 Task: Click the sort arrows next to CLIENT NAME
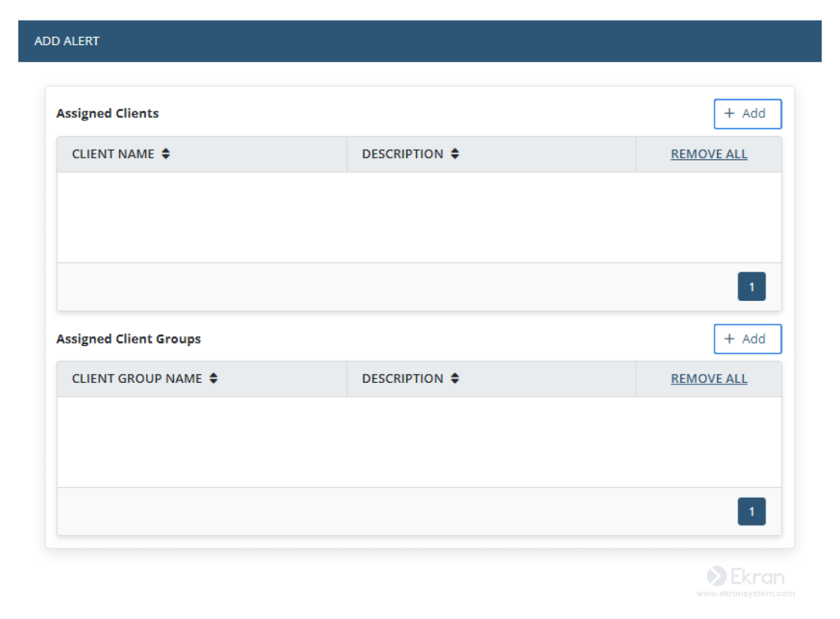166,154
